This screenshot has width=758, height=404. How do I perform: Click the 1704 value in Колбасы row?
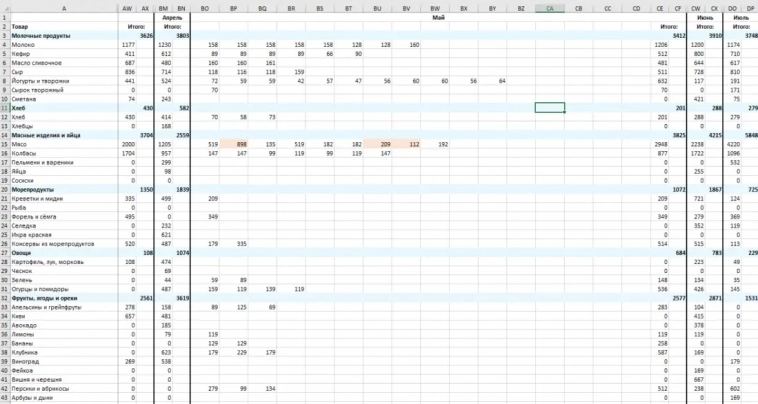[127, 153]
